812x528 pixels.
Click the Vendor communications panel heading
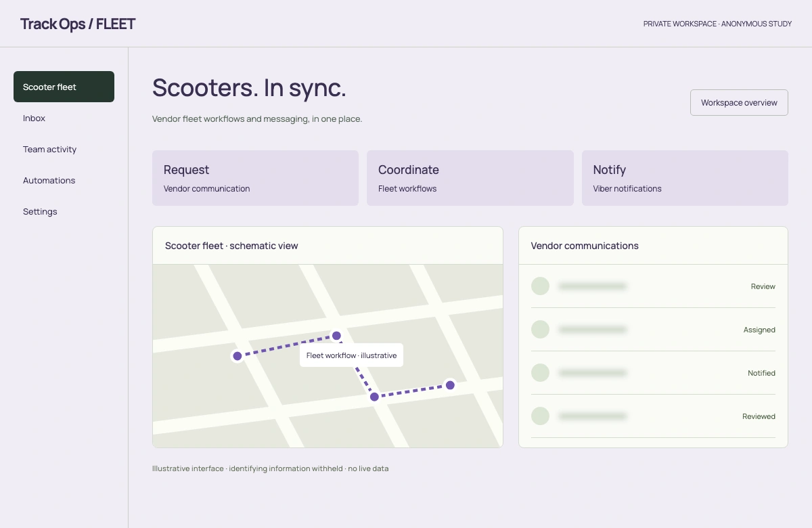pyautogui.click(x=585, y=246)
